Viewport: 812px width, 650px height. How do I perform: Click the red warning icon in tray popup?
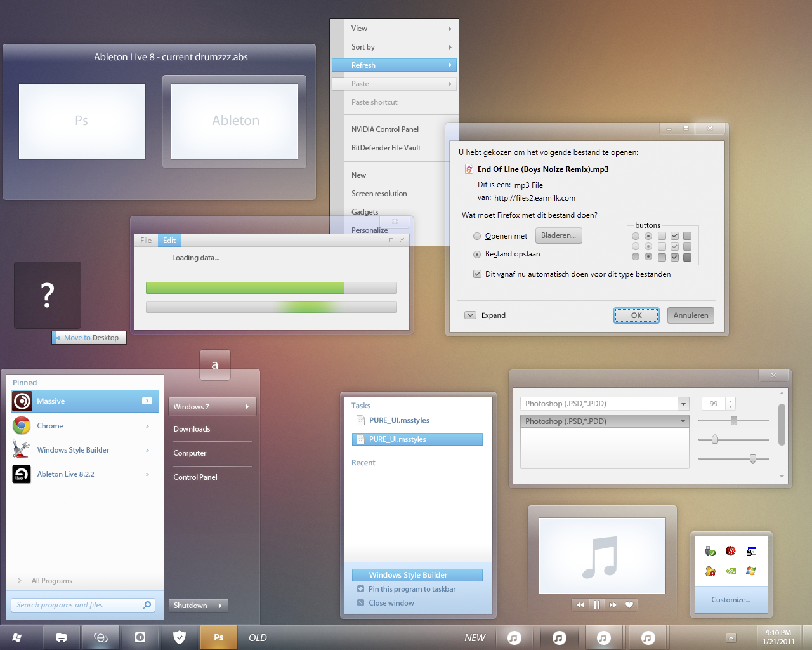tap(731, 551)
